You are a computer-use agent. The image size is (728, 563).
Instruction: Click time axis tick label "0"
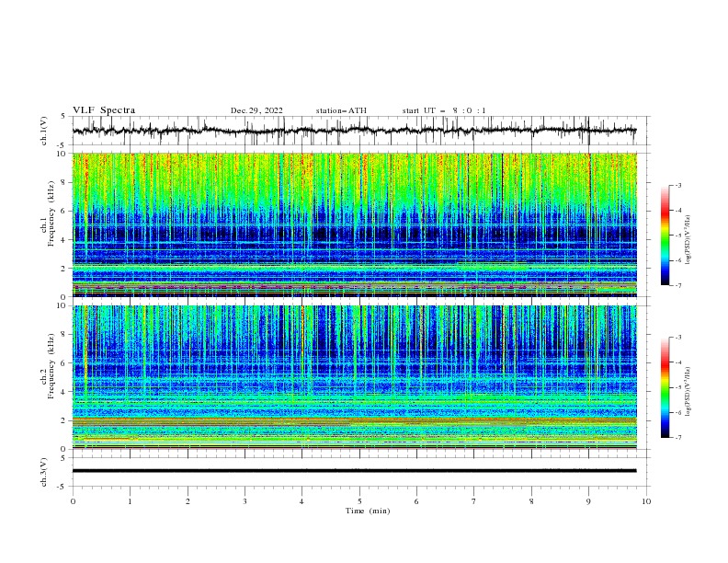point(73,501)
